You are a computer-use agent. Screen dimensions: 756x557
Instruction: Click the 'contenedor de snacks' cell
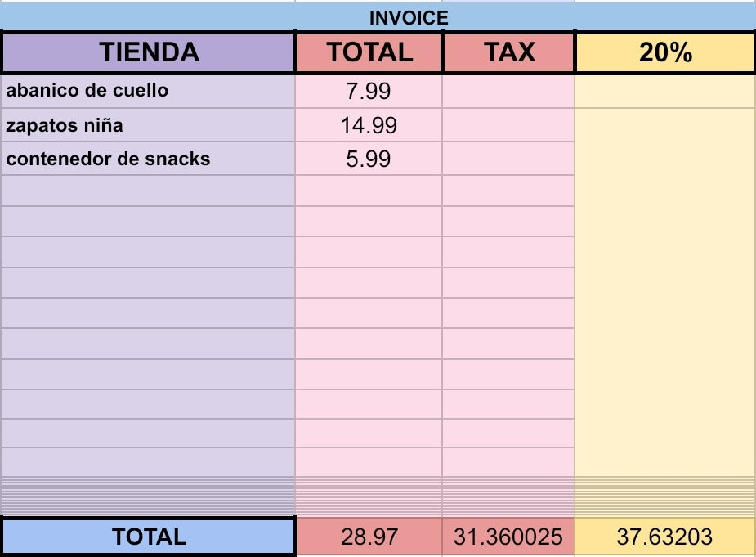[x=148, y=159]
